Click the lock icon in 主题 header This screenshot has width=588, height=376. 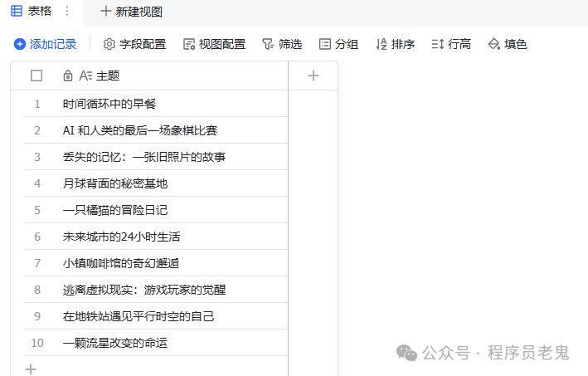tap(68, 76)
